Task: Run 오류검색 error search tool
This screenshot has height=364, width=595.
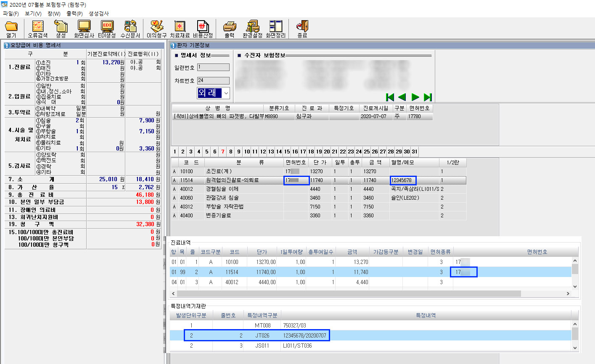Action: [37, 27]
